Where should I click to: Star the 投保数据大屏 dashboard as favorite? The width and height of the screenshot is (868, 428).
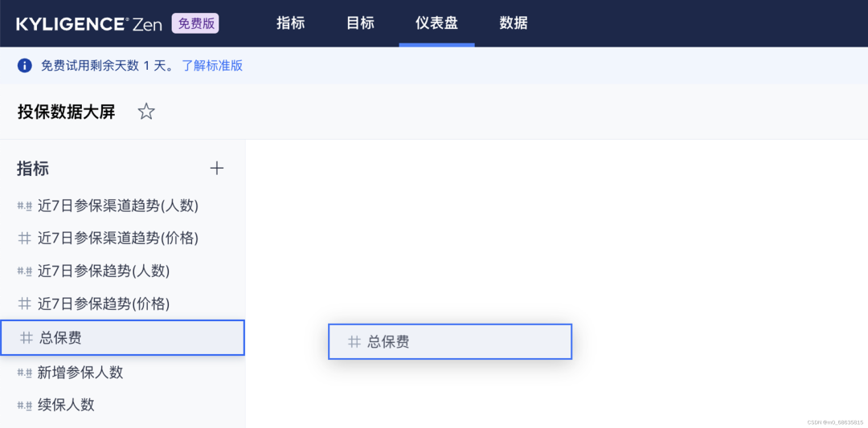(x=146, y=112)
